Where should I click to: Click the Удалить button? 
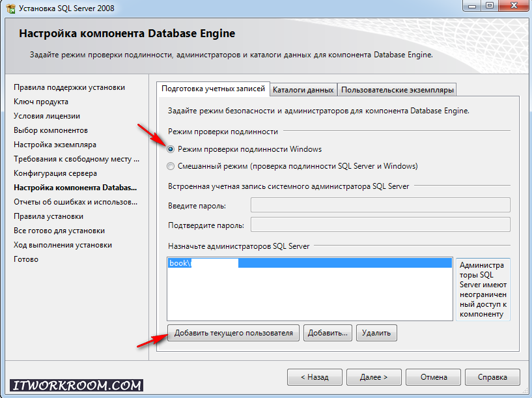[376, 333]
